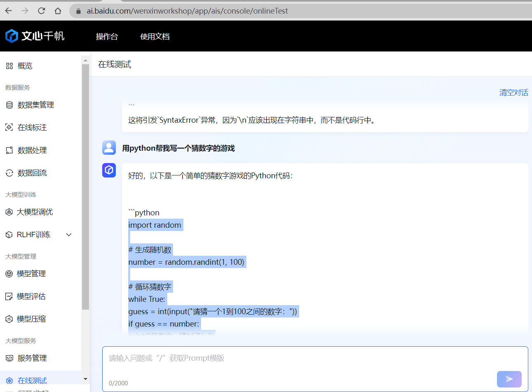Screen dimensions: 532x392
Task: Click the 模型管理 icon
Action: pyautogui.click(x=9, y=274)
